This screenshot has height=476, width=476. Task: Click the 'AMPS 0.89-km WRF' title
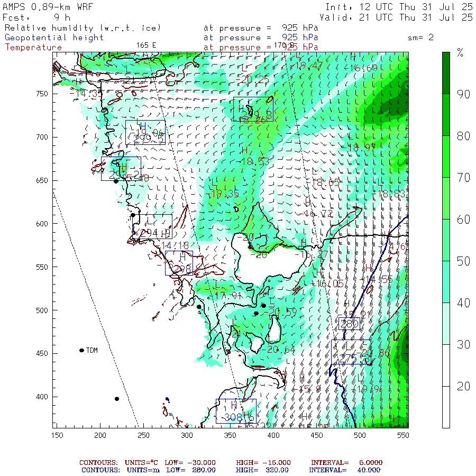click(x=48, y=7)
